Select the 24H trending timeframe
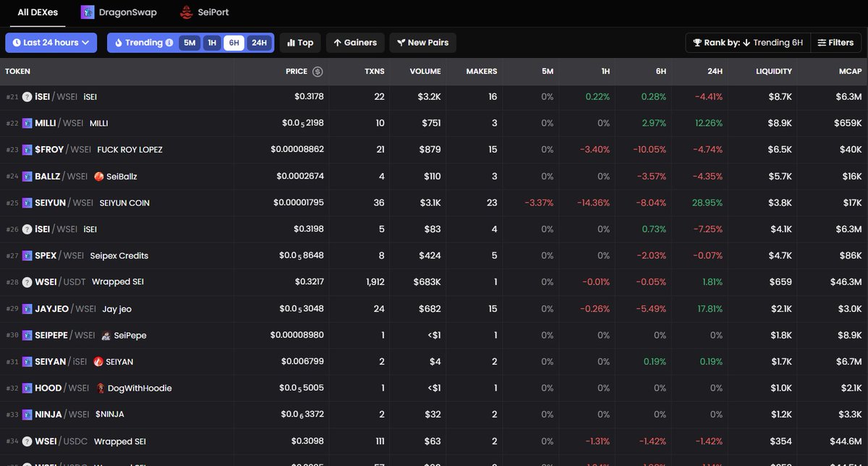This screenshot has width=868, height=466. point(259,43)
